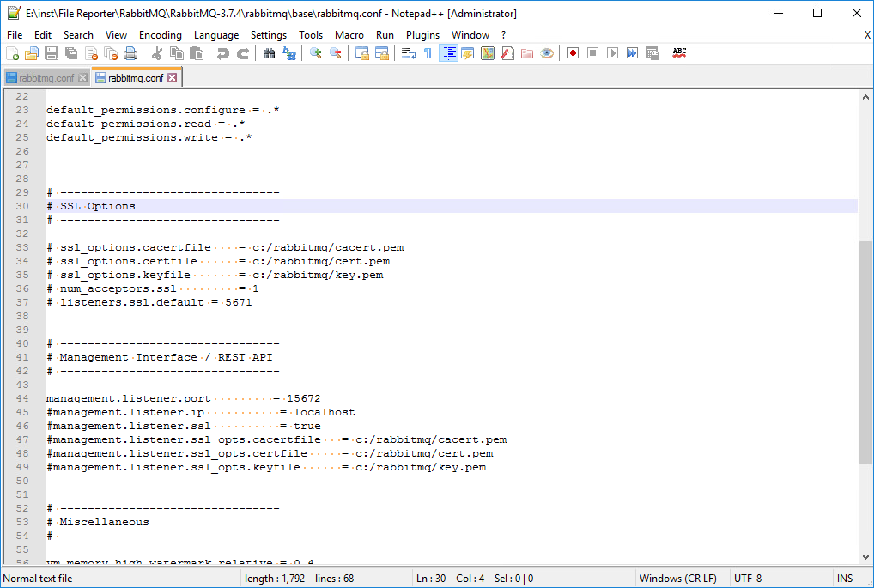Save the current file

coord(52,52)
